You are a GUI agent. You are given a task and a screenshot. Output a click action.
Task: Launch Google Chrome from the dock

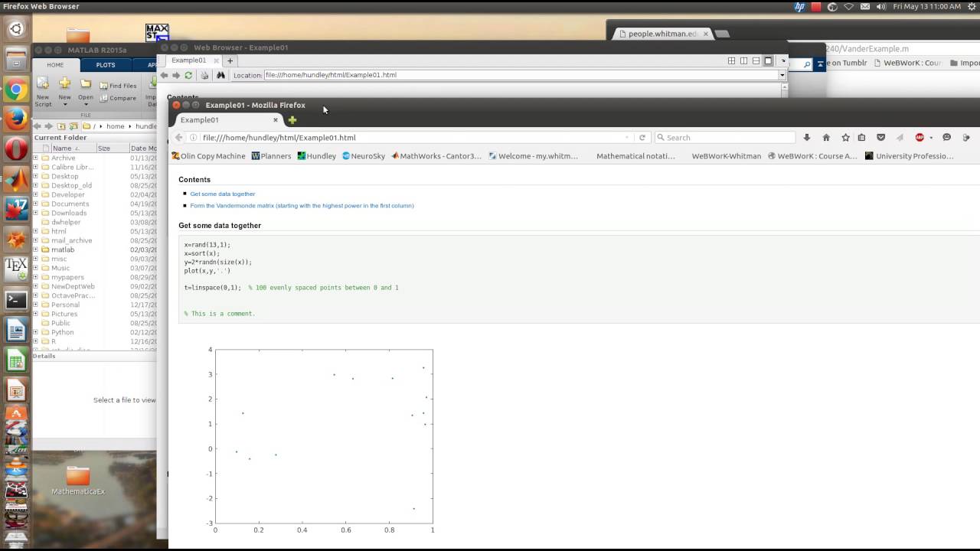tap(16, 90)
